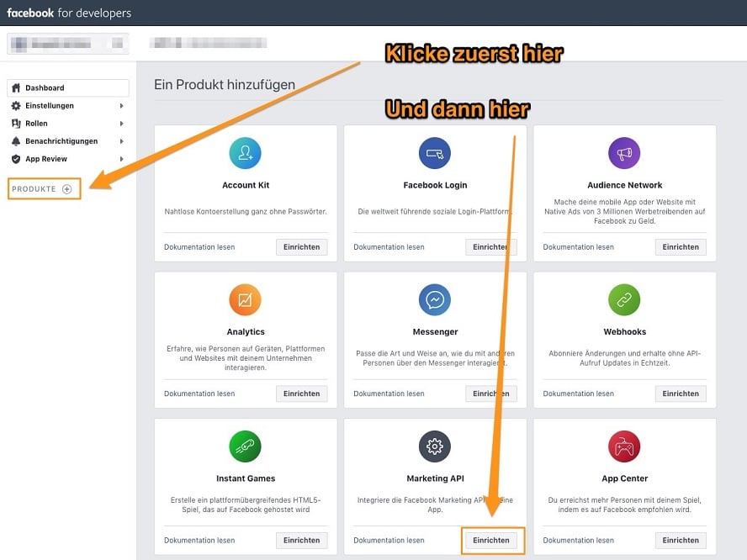Open Dokumentation lesen for App Center
The height and width of the screenshot is (560, 747).
coord(579,541)
